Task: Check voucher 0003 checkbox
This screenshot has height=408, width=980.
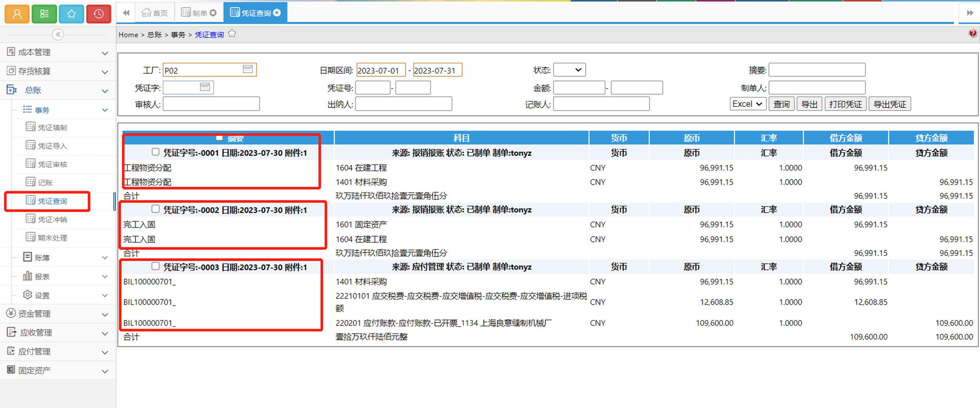Action: [x=155, y=266]
